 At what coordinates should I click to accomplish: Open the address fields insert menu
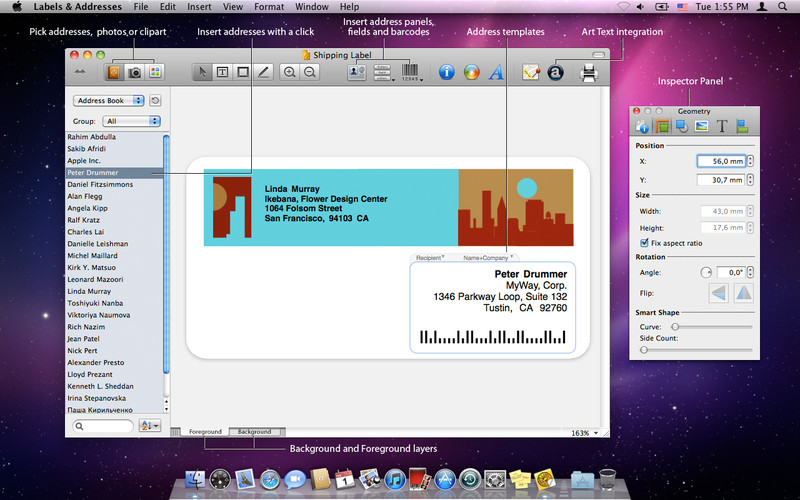tap(383, 72)
